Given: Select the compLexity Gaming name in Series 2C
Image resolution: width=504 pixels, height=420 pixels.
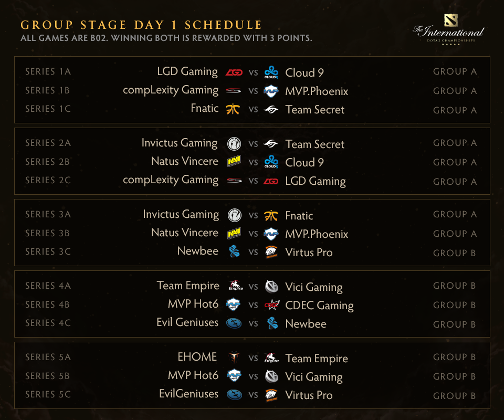Looking at the screenshot, I should click(x=171, y=180).
